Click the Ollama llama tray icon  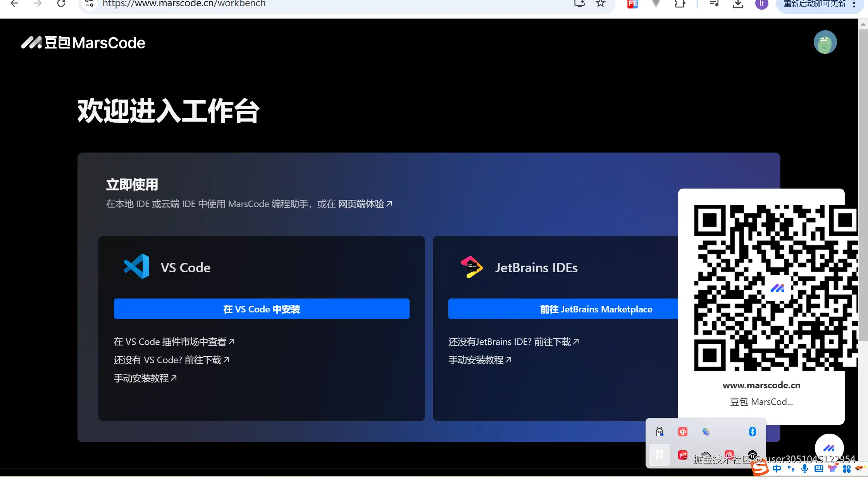pos(660,432)
